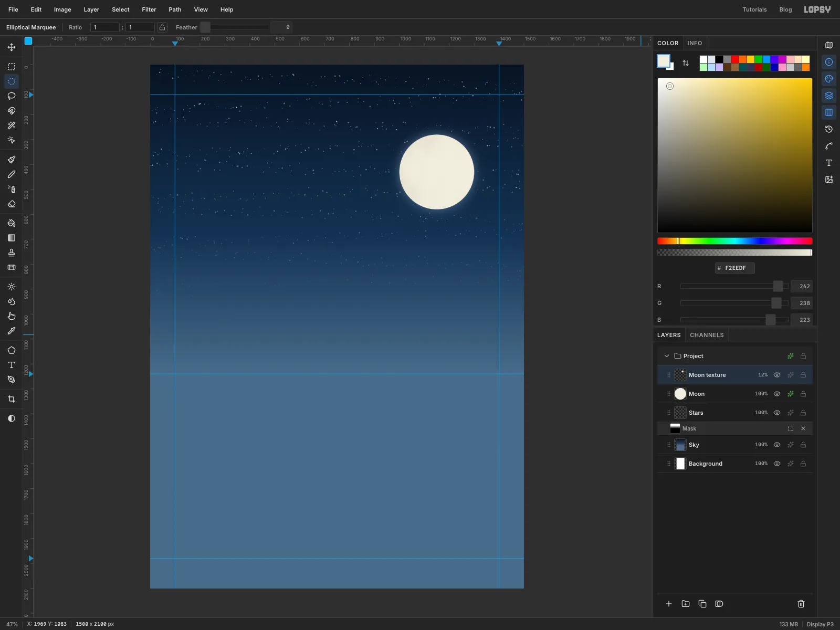Toggle the ratio lock in options bar
This screenshot has width=840, height=630.
point(162,27)
